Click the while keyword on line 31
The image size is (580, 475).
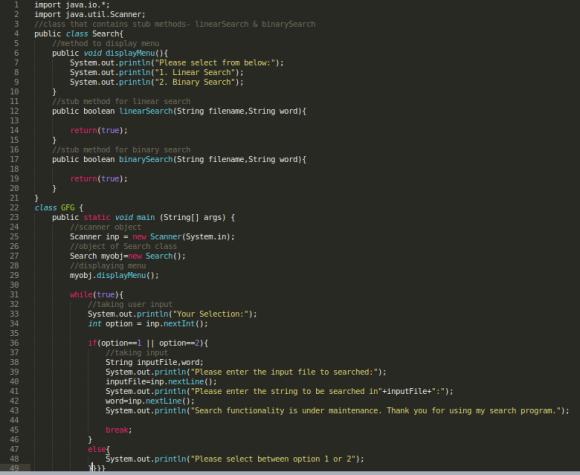coord(81,294)
